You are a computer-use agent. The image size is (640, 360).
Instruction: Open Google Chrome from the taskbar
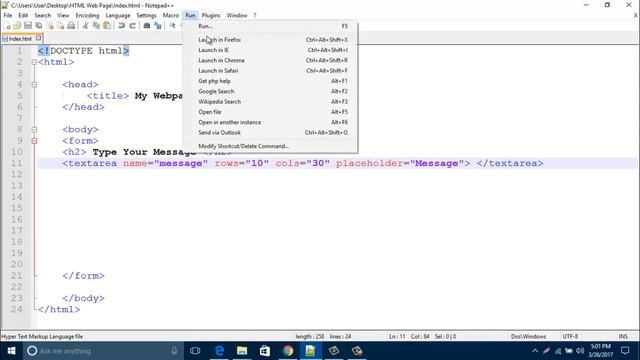coord(288,351)
